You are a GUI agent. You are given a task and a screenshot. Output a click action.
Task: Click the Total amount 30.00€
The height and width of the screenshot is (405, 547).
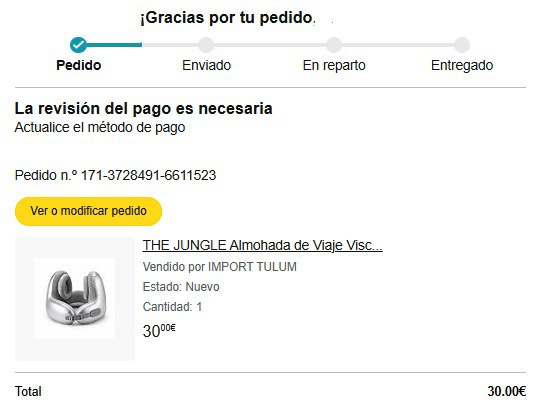507,391
